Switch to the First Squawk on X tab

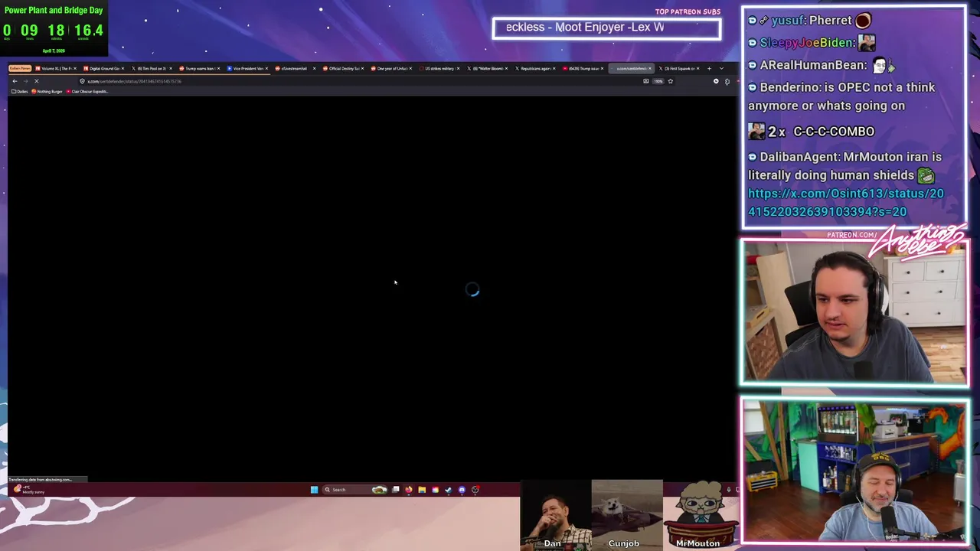678,68
